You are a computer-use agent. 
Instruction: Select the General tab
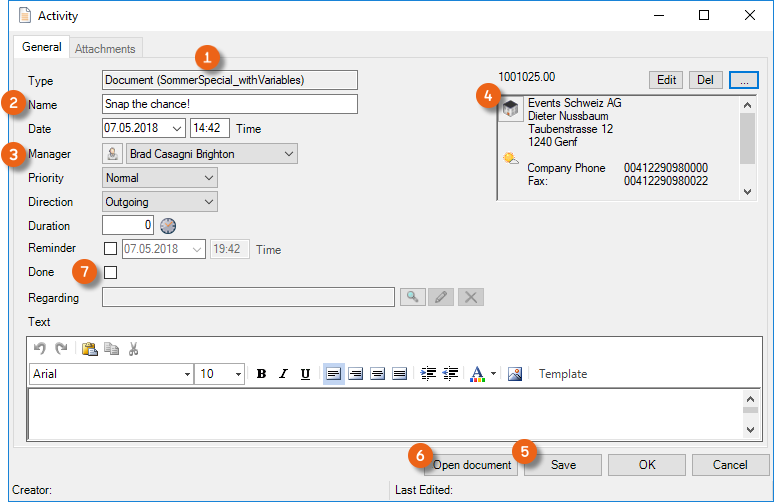(41, 47)
